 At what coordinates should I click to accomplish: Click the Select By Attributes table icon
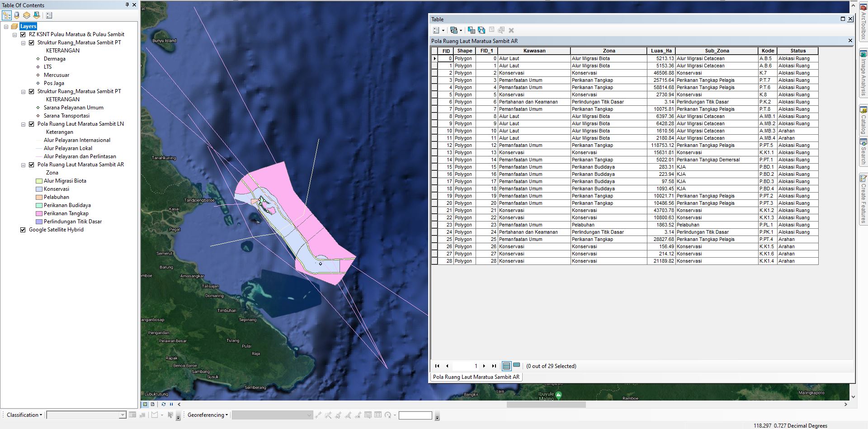[x=472, y=30]
